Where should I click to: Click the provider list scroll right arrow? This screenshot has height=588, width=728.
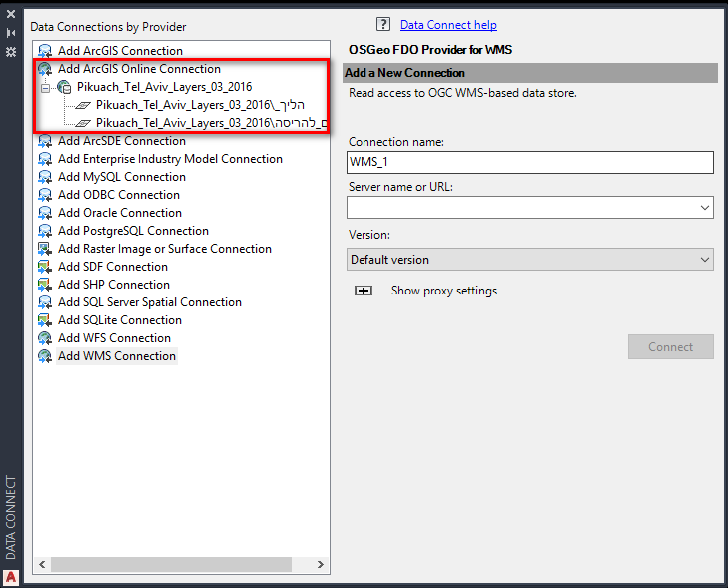coord(320,564)
